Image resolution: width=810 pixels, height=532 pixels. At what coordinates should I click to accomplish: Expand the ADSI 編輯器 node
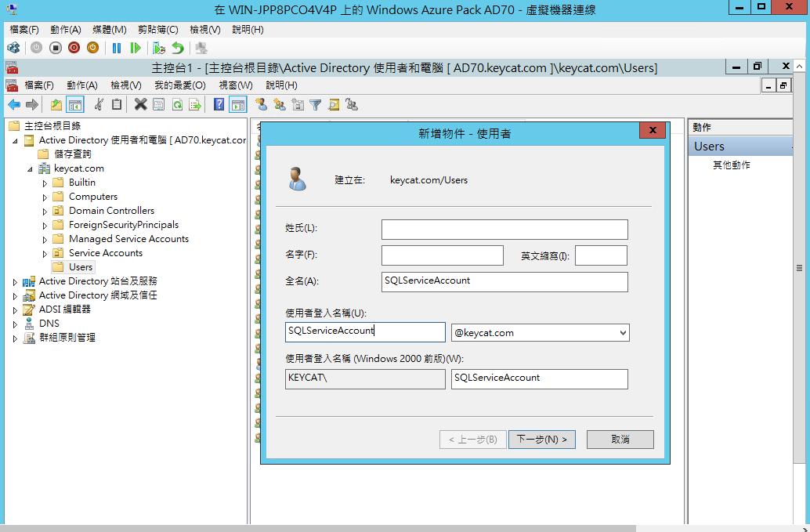pos(15,310)
